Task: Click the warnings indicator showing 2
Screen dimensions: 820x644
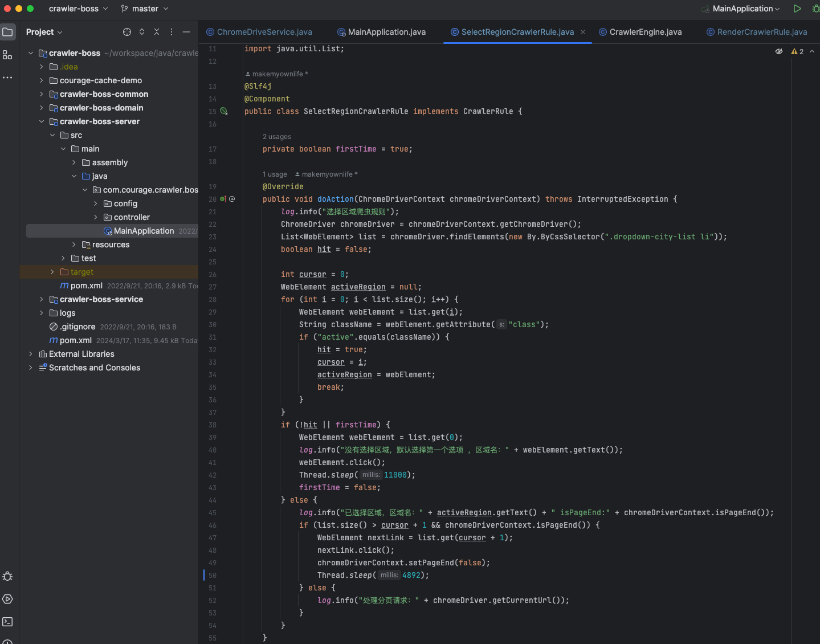Action: tap(797, 51)
